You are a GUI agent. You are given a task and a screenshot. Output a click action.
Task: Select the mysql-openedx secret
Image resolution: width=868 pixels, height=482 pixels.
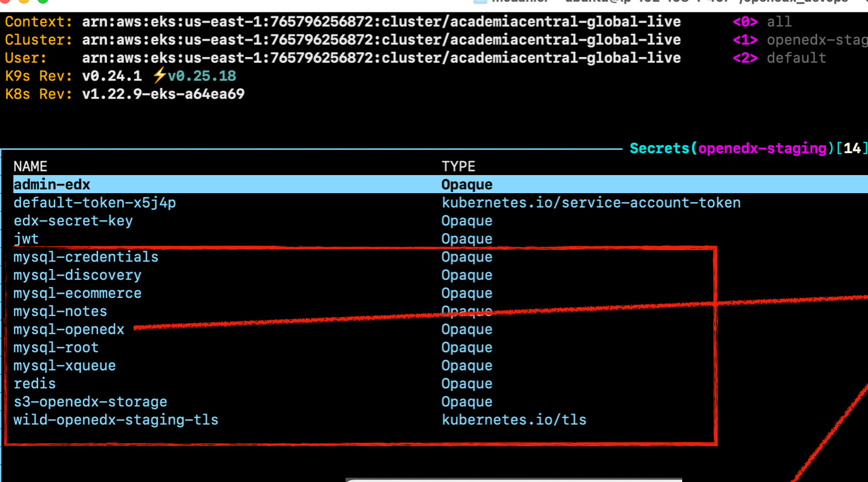[x=68, y=329]
